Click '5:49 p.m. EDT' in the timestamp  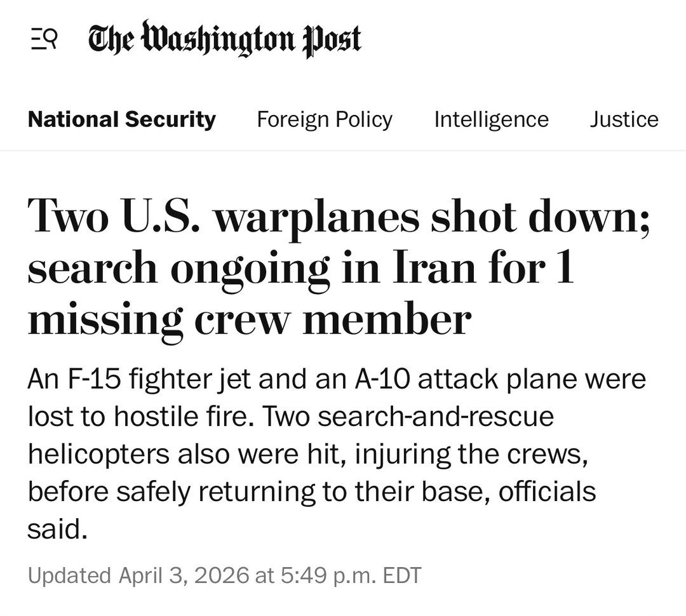tap(349, 575)
